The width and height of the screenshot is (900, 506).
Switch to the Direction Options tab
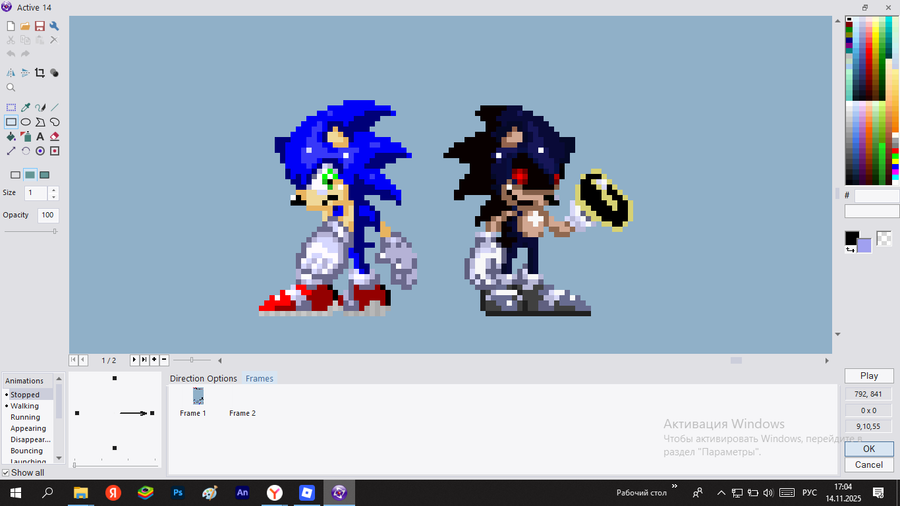[203, 379]
